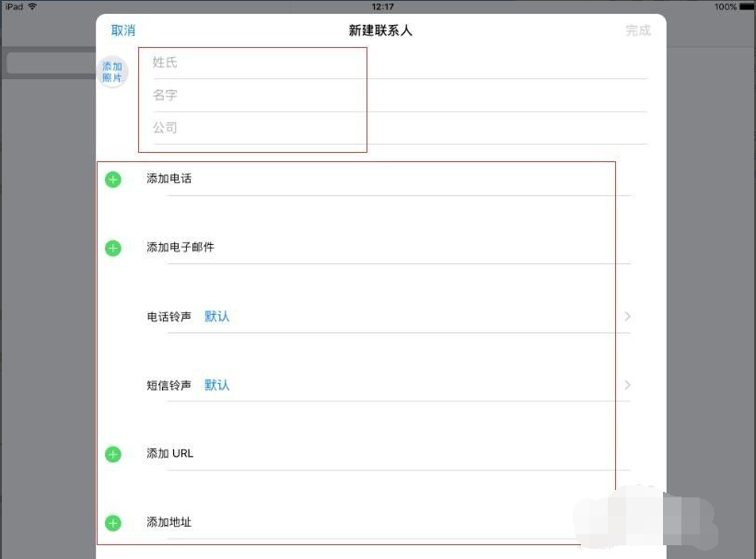Screen dimensions: 756x559
Task: Open the 电话铃声 chevron arrow
Action: coord(627,316)
